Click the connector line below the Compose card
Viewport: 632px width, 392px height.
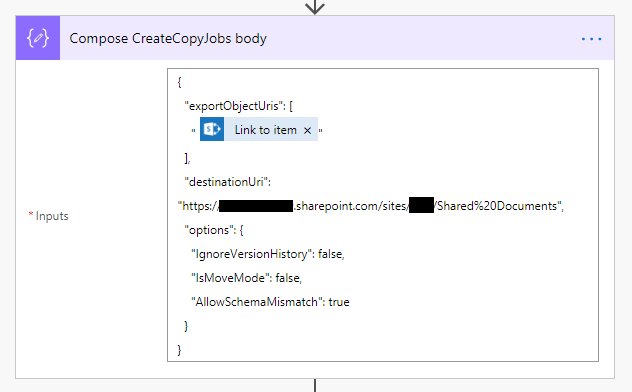coord(315,385)
